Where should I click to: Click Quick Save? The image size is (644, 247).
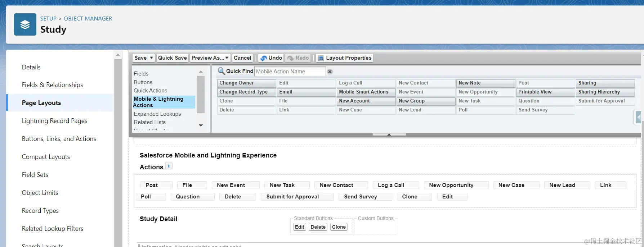[172, 58]
